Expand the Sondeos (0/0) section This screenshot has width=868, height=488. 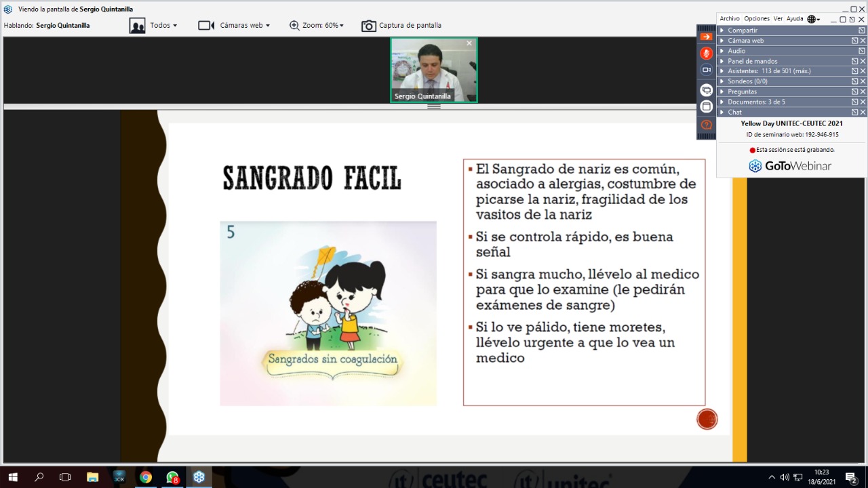(x=722, y=81)
